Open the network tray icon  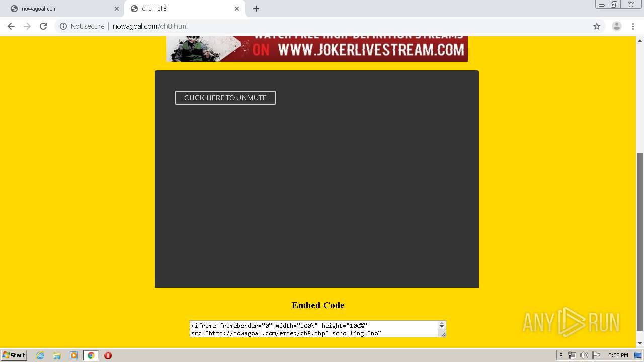(572, 355)
